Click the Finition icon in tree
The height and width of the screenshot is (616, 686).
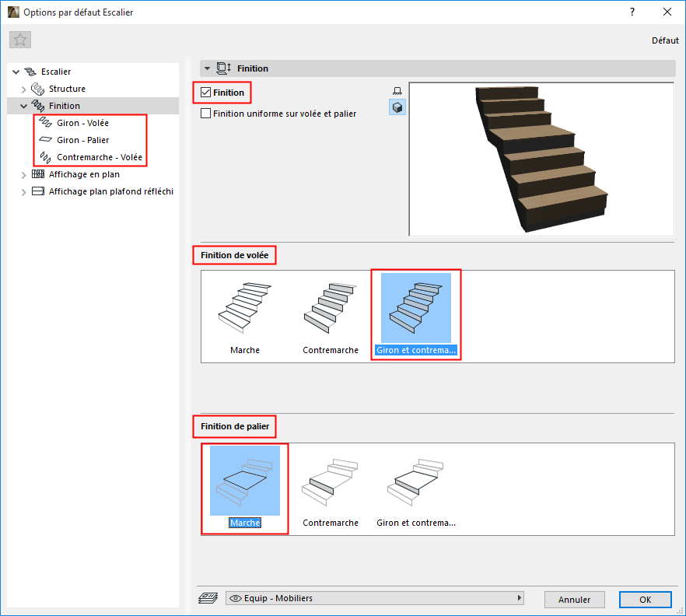(37, 106)
